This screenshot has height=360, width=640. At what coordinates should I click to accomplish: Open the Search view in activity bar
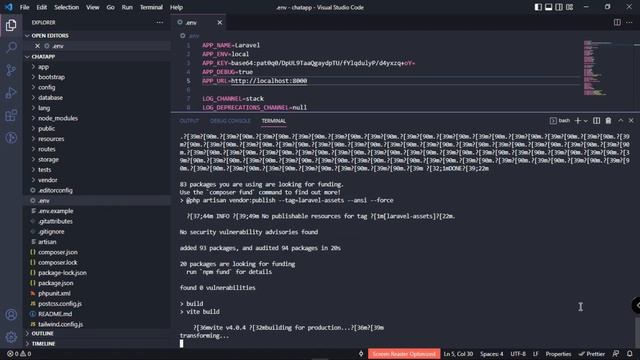click(x=11, y=47)
